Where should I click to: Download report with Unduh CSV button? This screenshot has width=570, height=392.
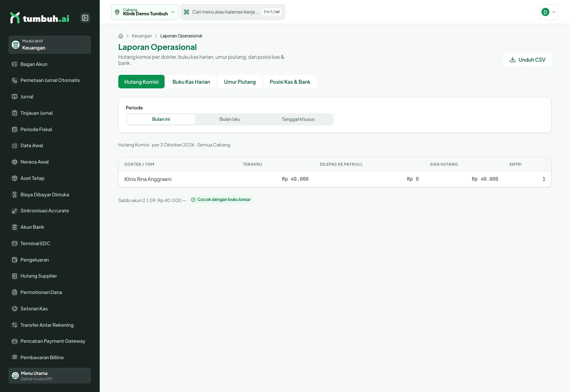(x=527, y=60)
